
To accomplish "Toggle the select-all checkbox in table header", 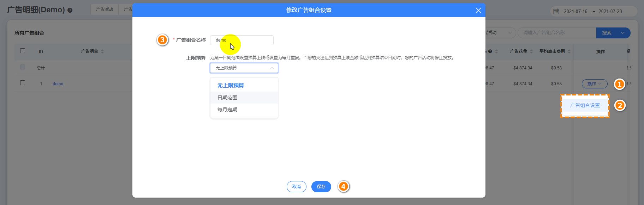I will pos(23,51).
